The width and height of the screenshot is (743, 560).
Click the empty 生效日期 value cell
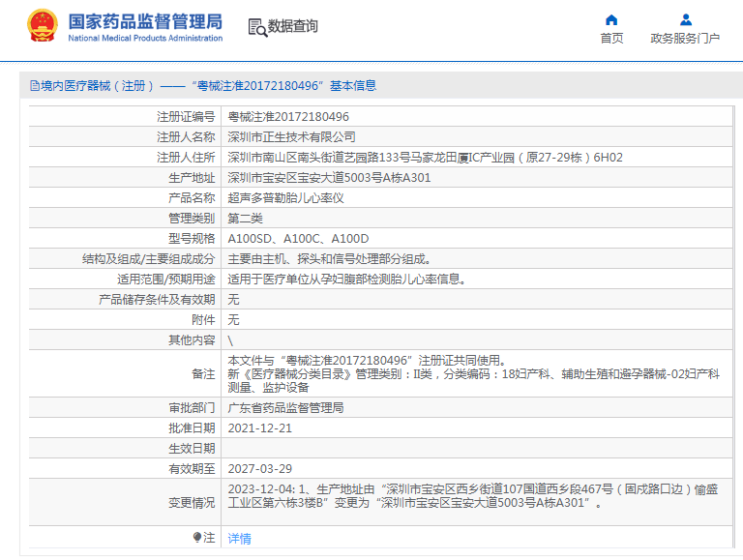477,448
